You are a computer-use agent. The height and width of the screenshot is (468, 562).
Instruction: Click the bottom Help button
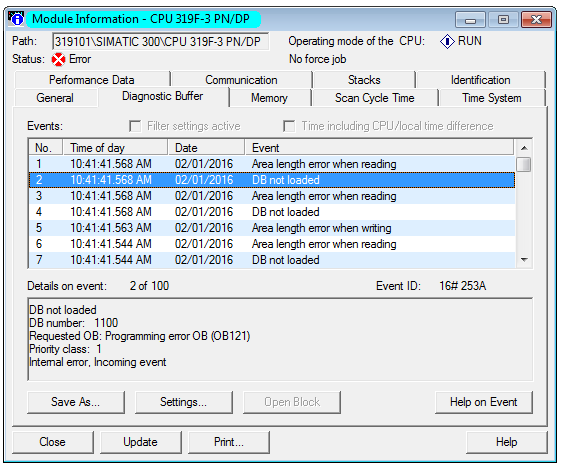pyautogui.click(x=506, y=442)
